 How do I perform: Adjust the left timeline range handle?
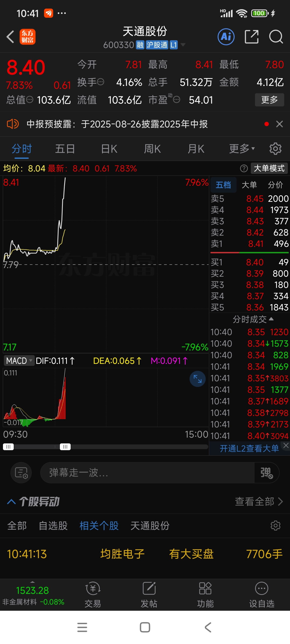click(x=8, y=447)
